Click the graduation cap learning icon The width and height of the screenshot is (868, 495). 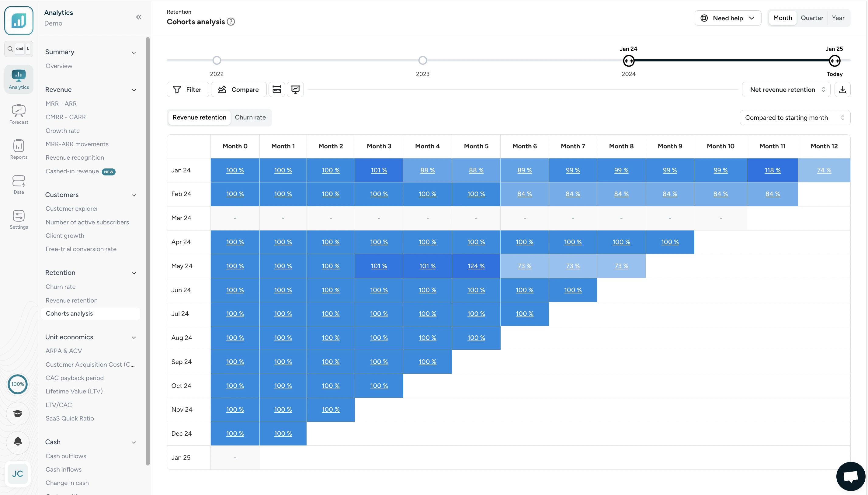18,414
